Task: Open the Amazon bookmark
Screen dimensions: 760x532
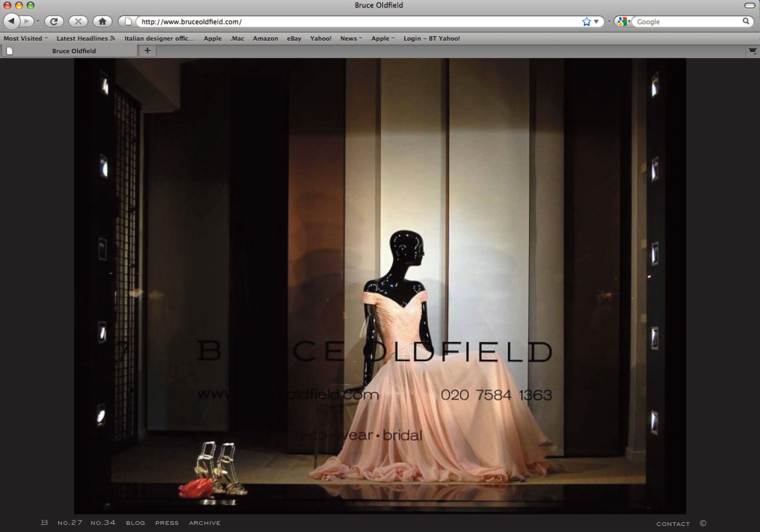Action: tap(265, 39)
